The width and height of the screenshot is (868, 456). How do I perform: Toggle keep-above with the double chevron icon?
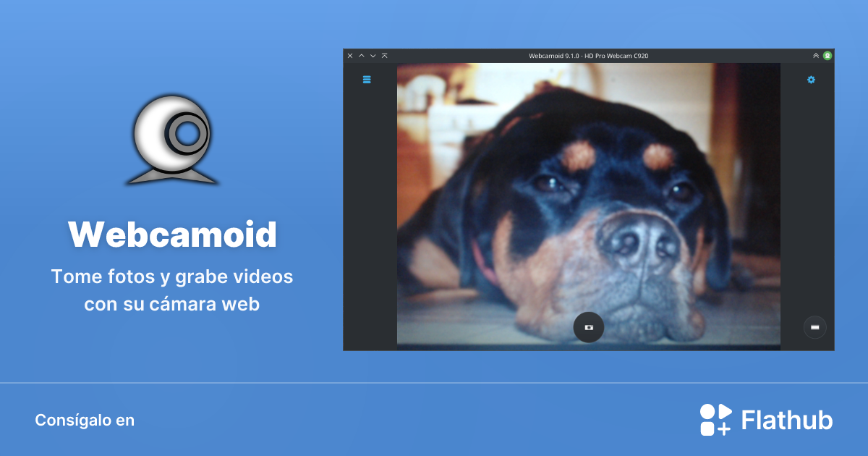(x=816, y=55)
